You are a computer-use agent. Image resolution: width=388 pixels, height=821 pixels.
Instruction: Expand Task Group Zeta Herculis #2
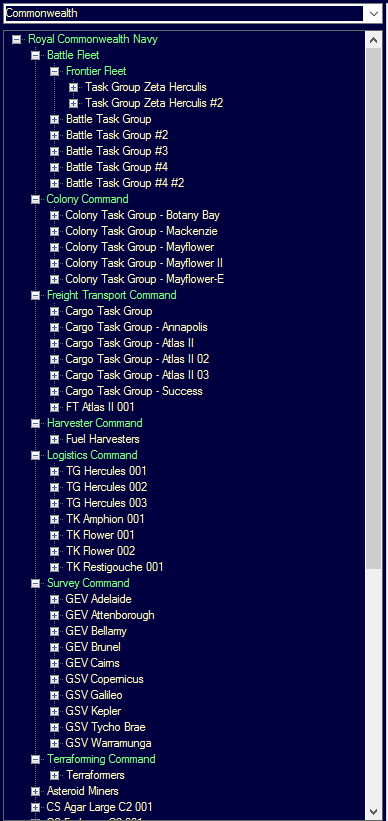[x=73, y=103]
